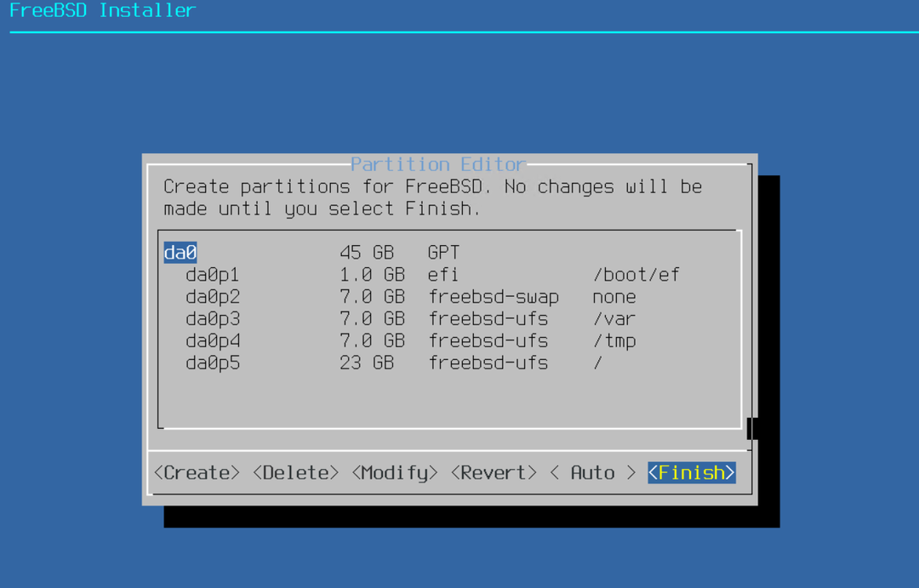Select the Modify button
Viewport: 919px width, 588px height.
pos(395,473)
